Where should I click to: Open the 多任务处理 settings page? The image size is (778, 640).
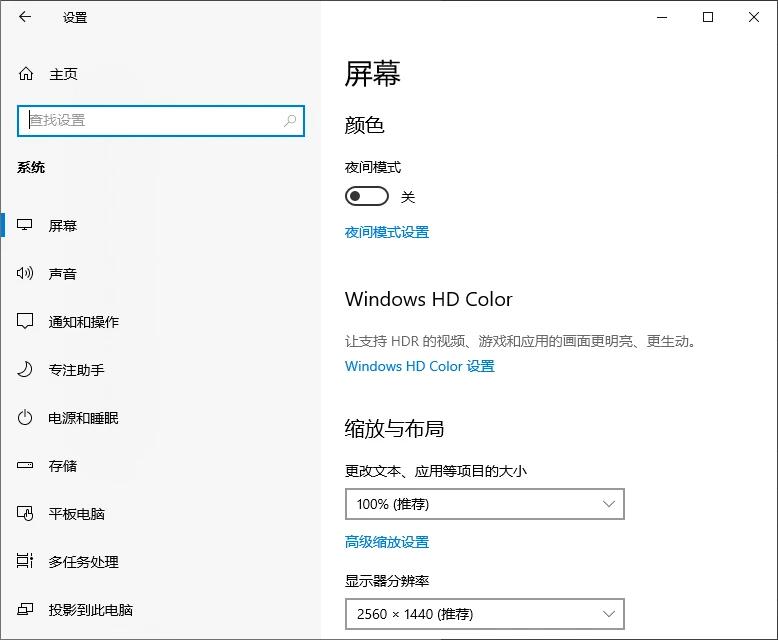pos(84,562)
